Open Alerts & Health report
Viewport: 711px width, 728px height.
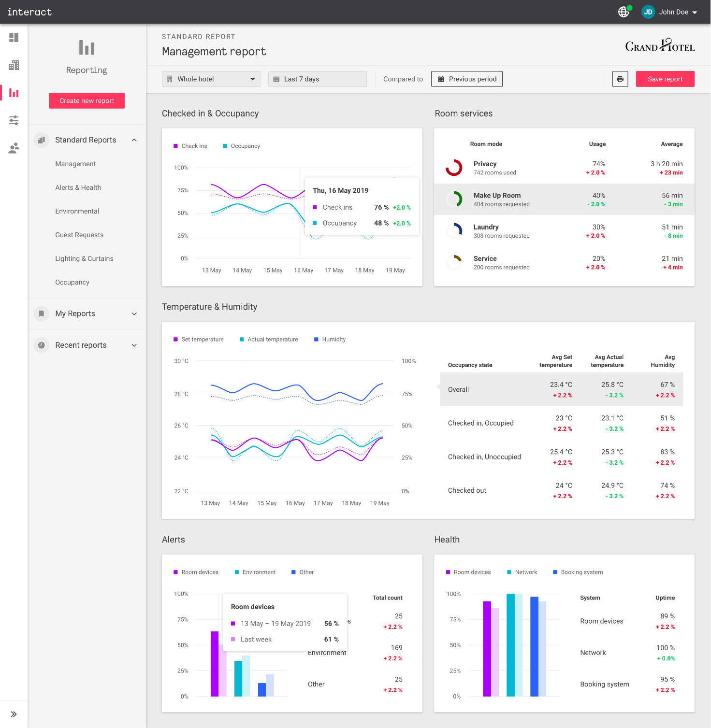(78, 187)
